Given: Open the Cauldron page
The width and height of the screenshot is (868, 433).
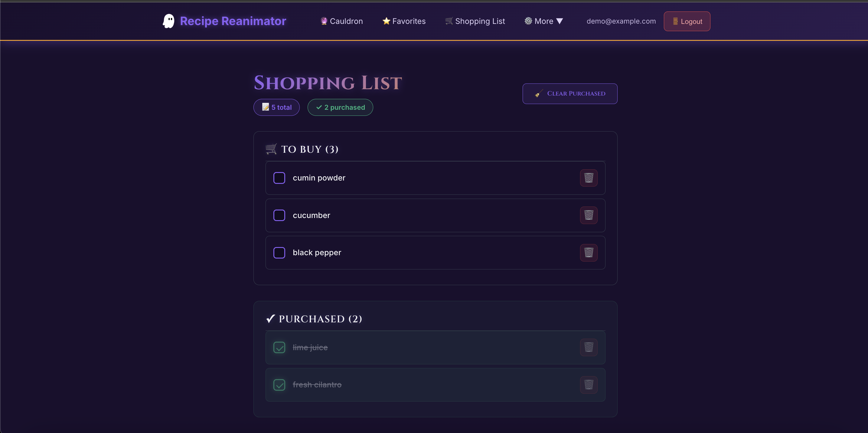Looking at the screenshot, I should [x=341, y=21].
